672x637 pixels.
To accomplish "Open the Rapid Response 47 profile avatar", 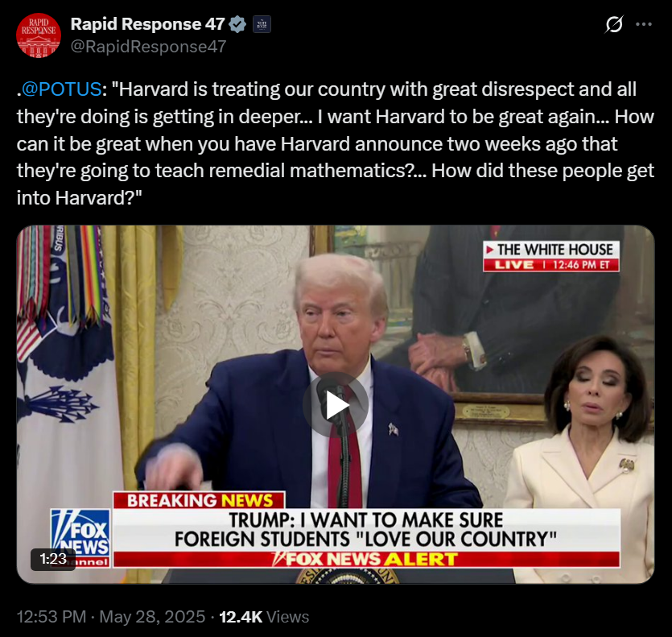I will coord(39,35).
